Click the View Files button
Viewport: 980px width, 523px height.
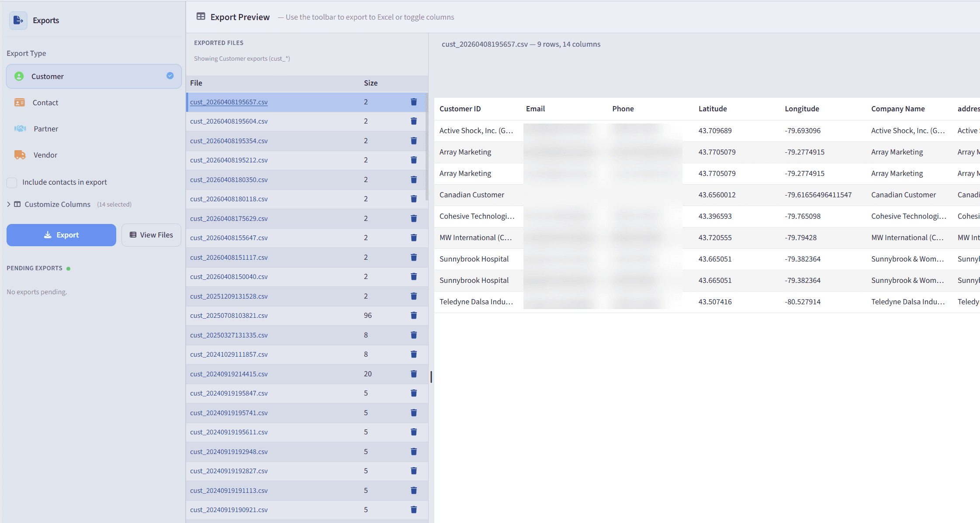(x=151, y=235)
